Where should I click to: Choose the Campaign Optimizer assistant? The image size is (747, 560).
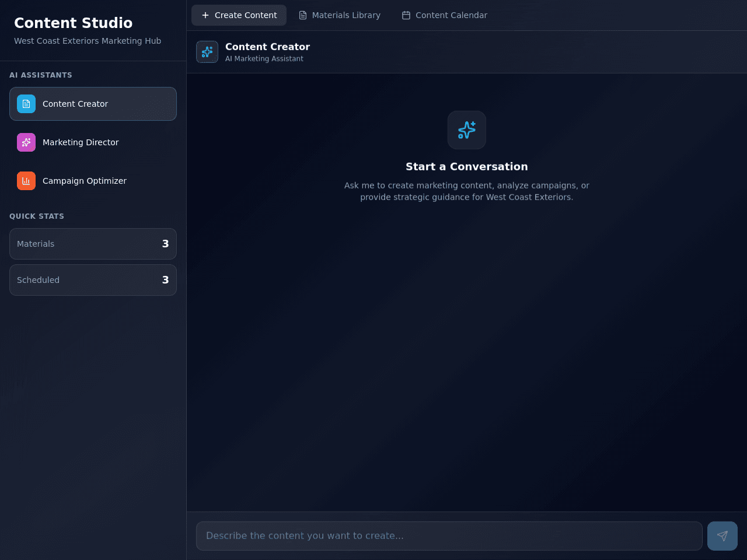[x=93, y=181]
